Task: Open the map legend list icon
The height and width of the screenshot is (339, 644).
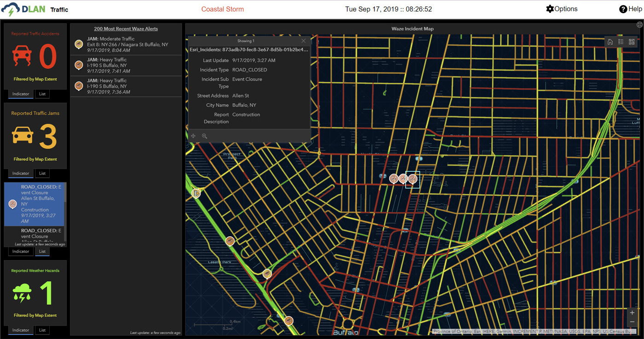Action: coord(621,42)
